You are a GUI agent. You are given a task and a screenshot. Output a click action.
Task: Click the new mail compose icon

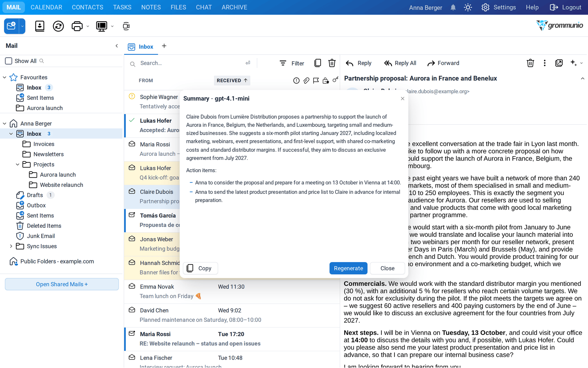pyautogui.click(x=11, y=26)
